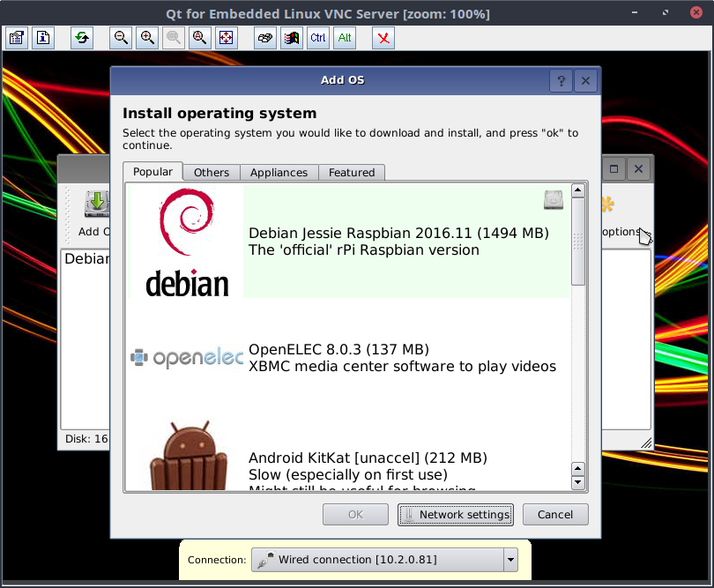
Task: Switch to the Others tab
Action: point(212,173)
